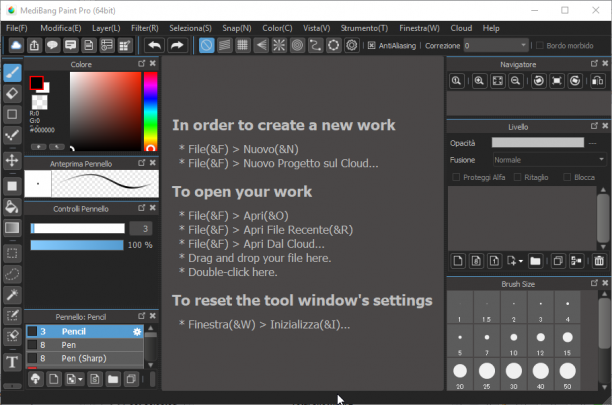Open the Correzione dropdown
This screenshot has height=405, width=612.
523,46
